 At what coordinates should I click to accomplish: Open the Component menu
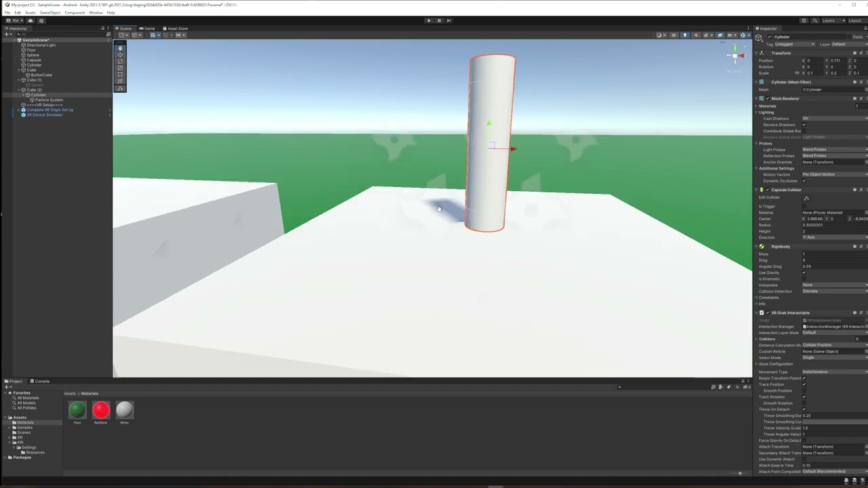(75, 13)
